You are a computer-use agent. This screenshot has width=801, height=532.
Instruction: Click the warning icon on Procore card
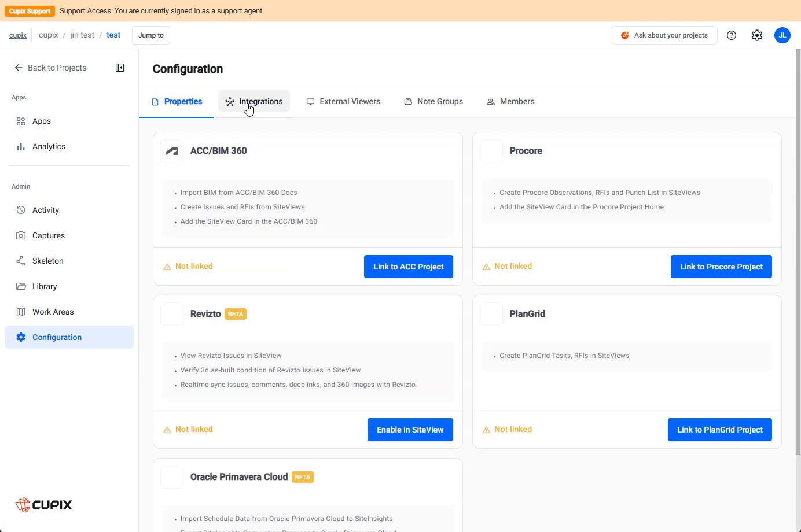tap(486, 267)
